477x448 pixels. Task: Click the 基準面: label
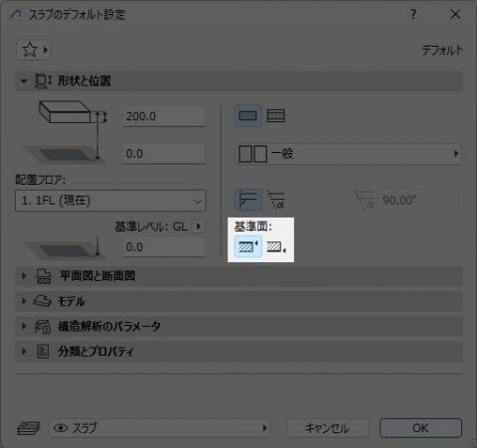[253, 226]
